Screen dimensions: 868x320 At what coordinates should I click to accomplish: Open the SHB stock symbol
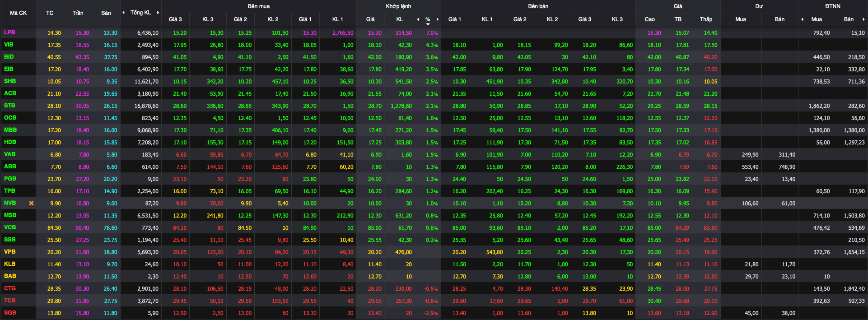coord(10,81)
